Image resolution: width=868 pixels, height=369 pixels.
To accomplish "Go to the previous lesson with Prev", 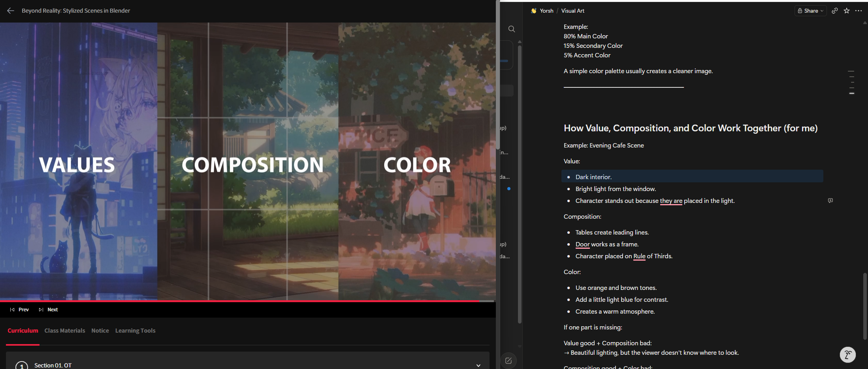I will (19, 310).
